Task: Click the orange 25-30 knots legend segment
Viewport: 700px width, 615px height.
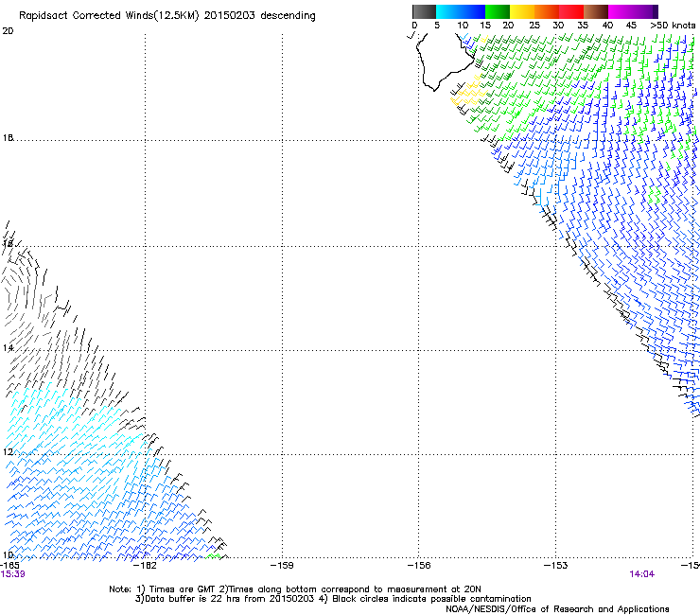Action: (x=547, y=11)
